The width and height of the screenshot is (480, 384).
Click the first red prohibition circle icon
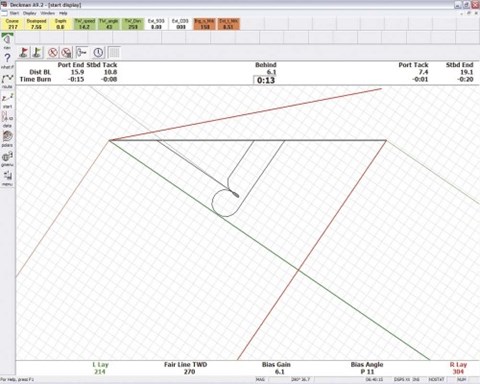[53, 52]
